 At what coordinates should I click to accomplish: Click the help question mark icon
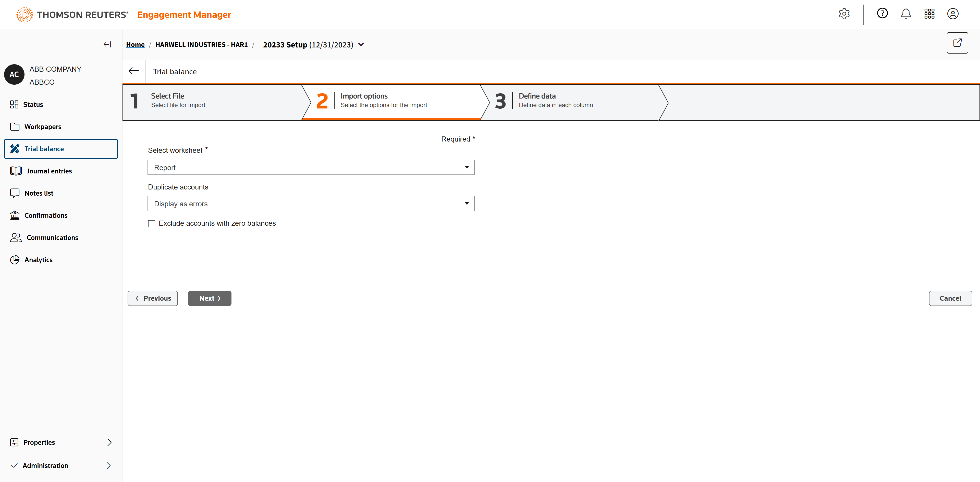pyautogui.click(x=882, y=13)
